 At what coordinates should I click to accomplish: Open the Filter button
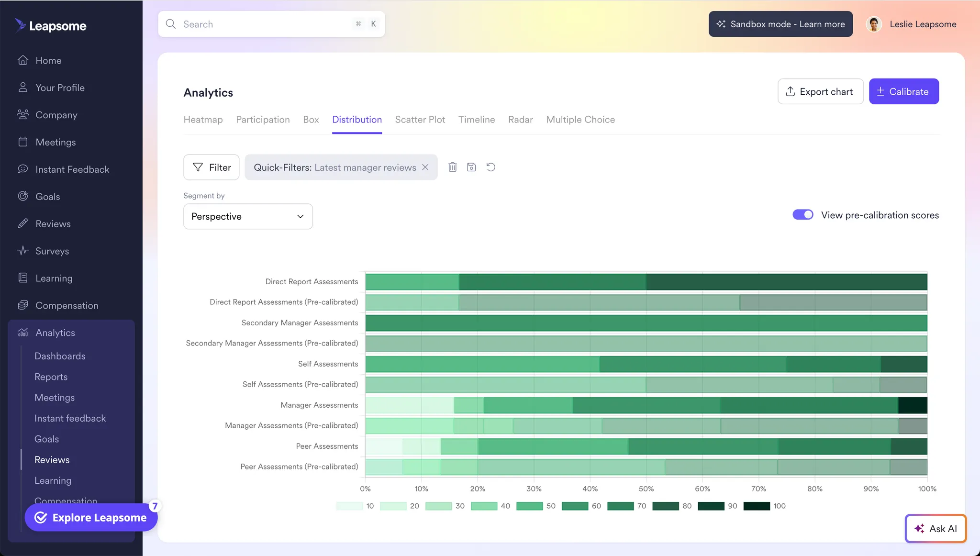[x=212, y=167]
